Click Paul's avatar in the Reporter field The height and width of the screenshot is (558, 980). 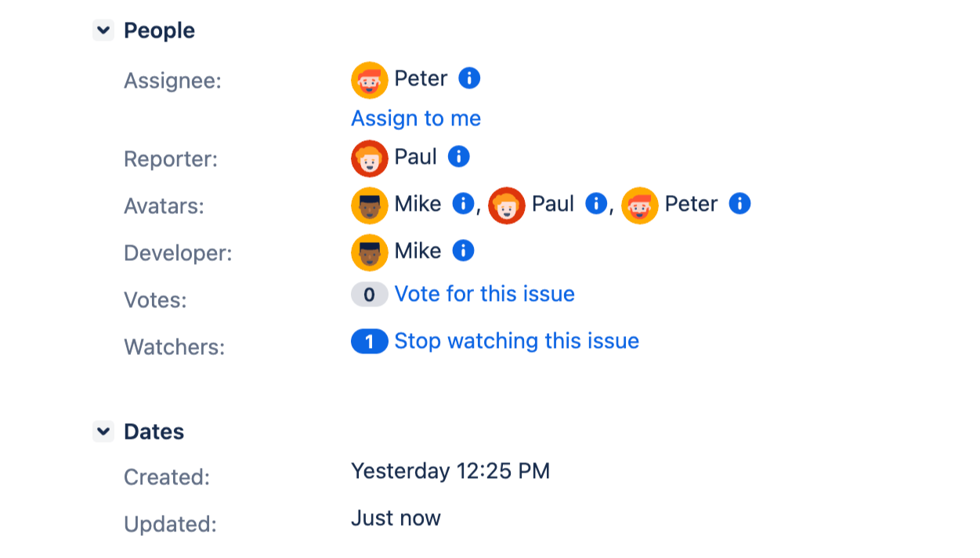[370, 158]
